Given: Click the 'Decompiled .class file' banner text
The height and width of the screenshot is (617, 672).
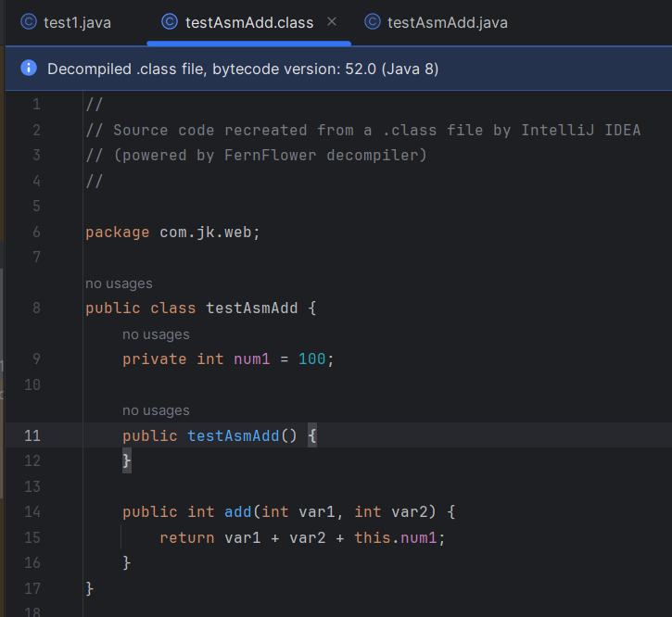Looking at the screenshot, I should click(243, 69).
